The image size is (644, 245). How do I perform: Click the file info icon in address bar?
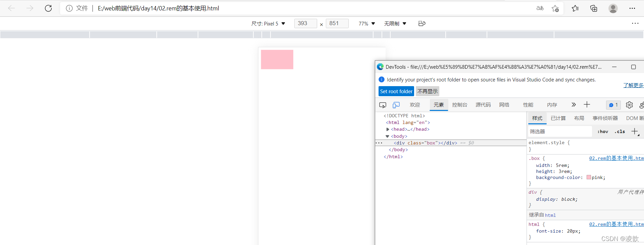click(69, 8)
